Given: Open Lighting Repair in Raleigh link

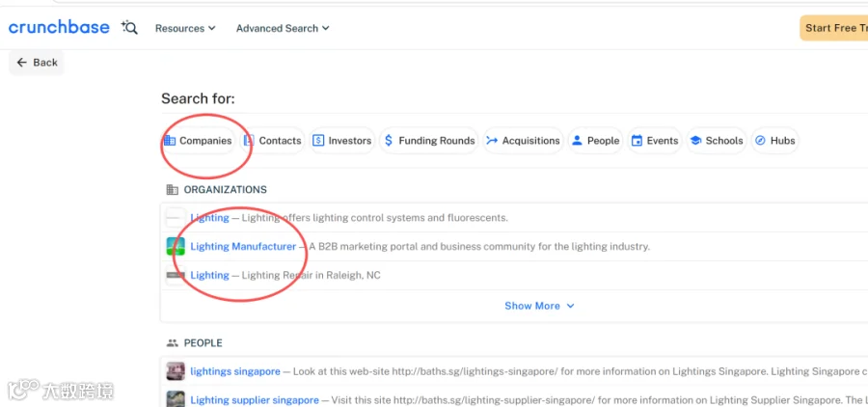Looking at the screenshot, I should [x=210, y=275].
